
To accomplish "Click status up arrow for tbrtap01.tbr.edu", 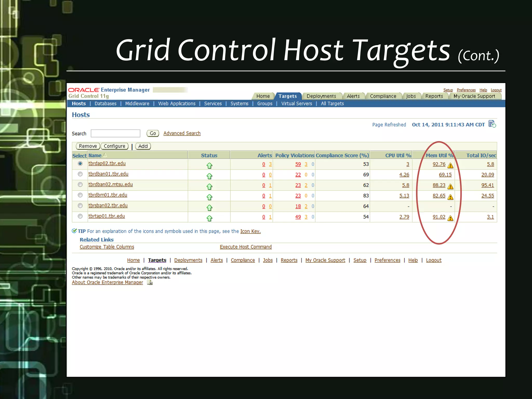I will (209, 218).
